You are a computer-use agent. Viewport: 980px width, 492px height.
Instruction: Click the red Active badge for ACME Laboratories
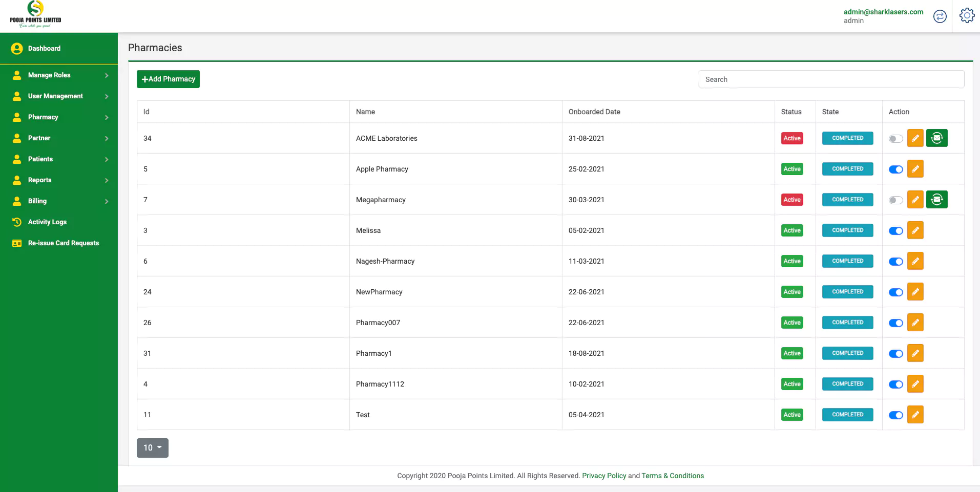click(x=792, y=138)
